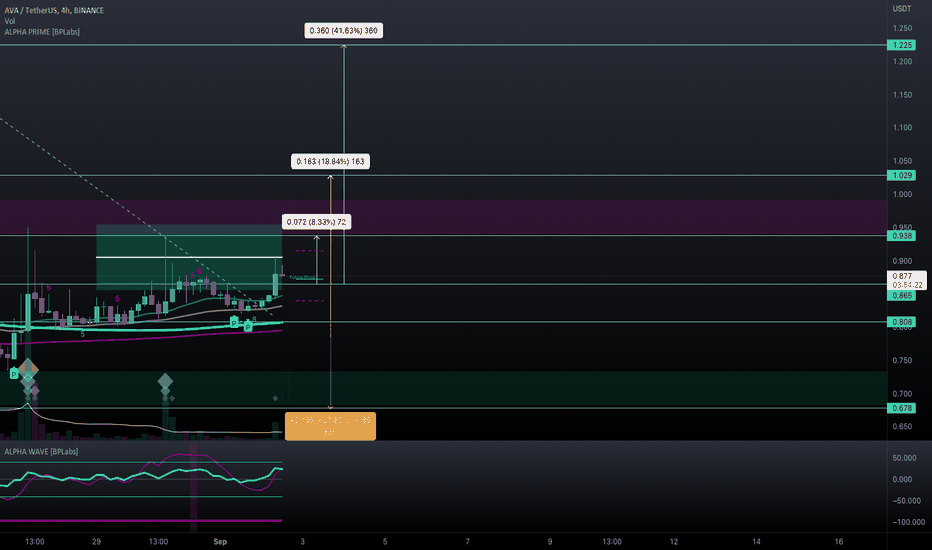Click the 0.678 horizontal line price tag
This screenshot has height=550, width=932.
coord(901,408)
